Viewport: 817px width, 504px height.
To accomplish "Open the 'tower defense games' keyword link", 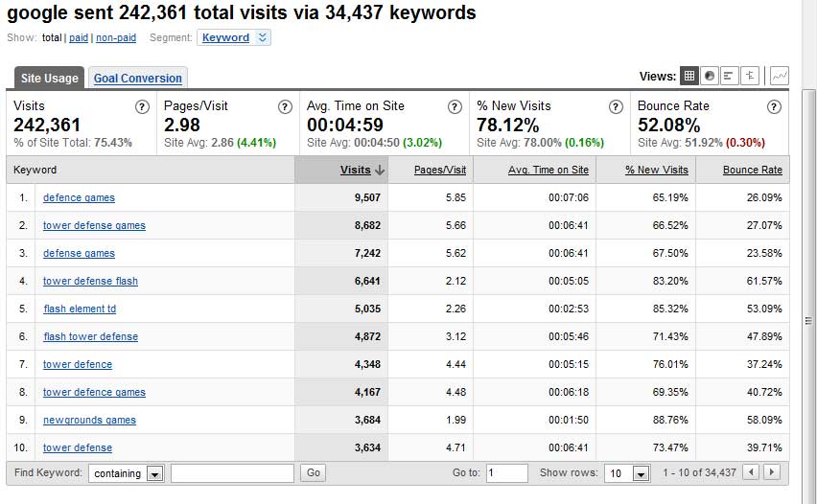I will (94, 226).
